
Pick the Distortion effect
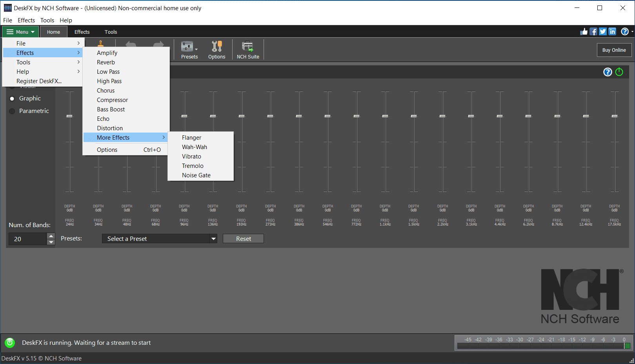pos(126,128)
